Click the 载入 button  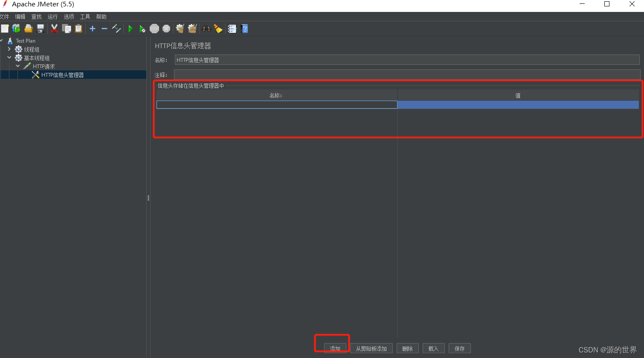click(434, 348)
